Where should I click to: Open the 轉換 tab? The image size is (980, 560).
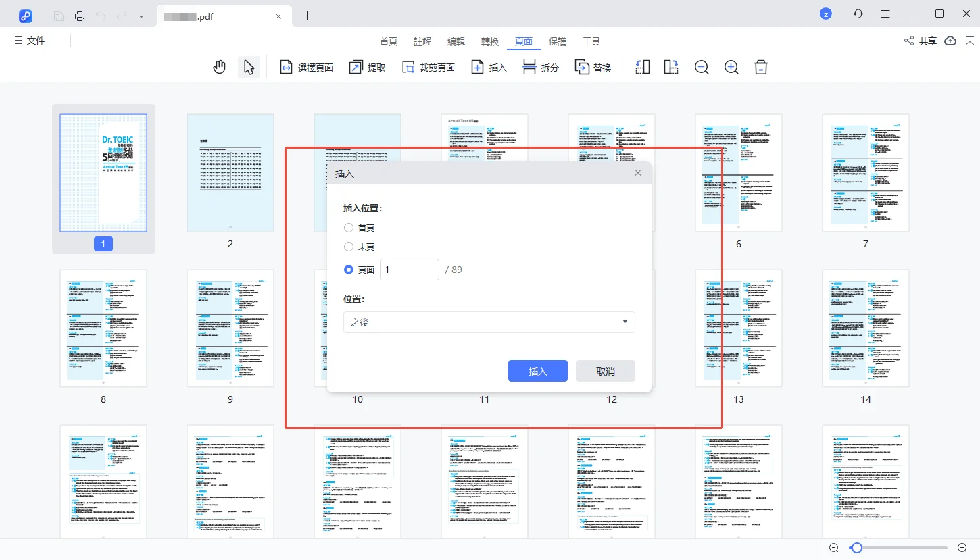click(490, 41)
